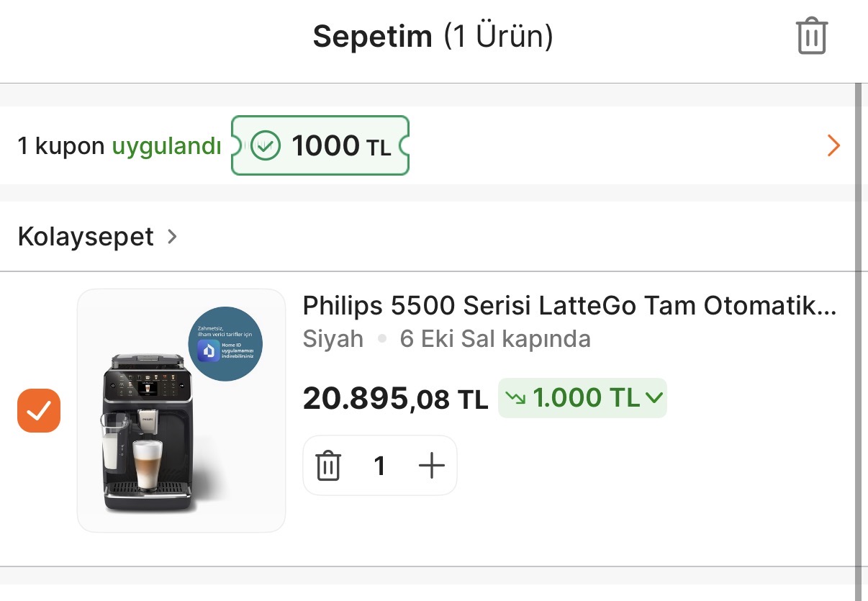This screenshot has width=868, height=601.
Task: Select the quantity value 1 in the stepper
Action: click(x=380, y=466)
